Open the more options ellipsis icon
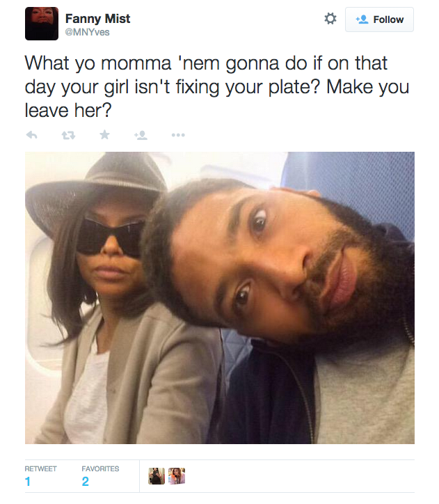The height and width of the screenshot is (504, 439). point(178,135)
